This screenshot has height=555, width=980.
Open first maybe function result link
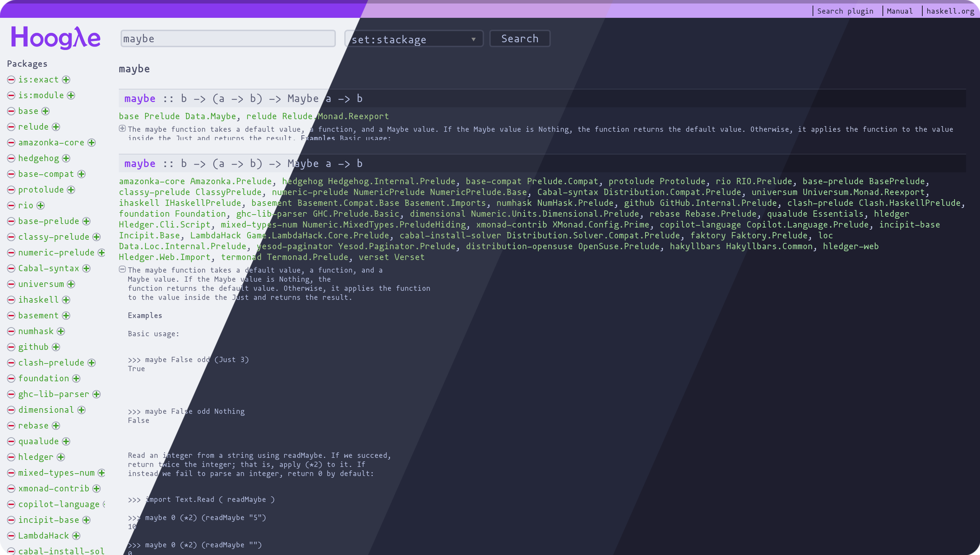(140, 99)
